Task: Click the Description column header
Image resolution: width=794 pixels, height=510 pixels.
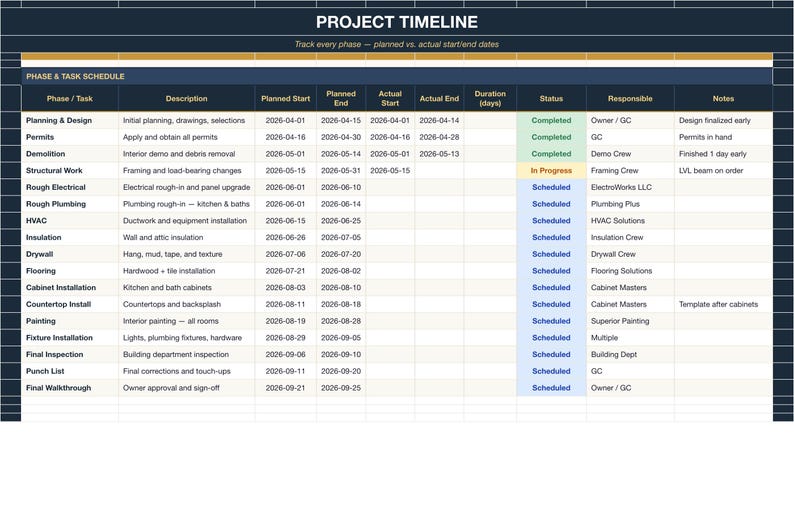Action: [186, 98]
